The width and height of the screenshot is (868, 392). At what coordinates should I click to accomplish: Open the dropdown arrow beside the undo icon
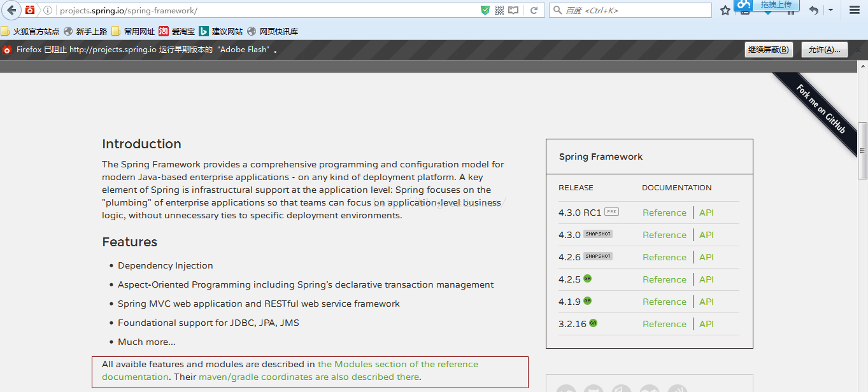coord(830,10)
